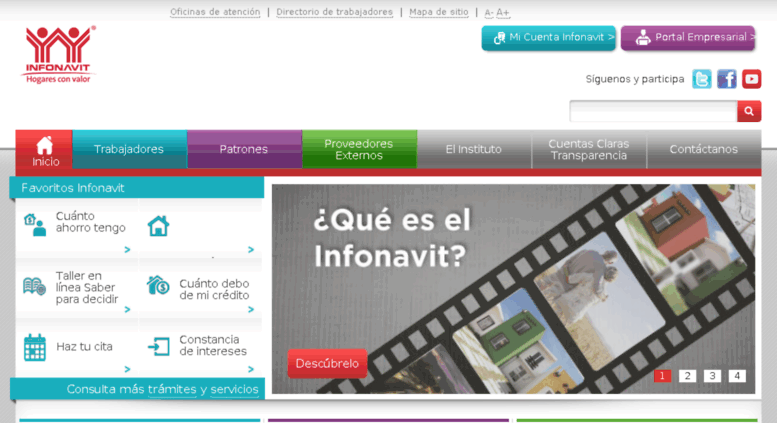Viewport: 777px width, 423px height.
Task: Click the search text field
Action: click(x=654, y=111)
